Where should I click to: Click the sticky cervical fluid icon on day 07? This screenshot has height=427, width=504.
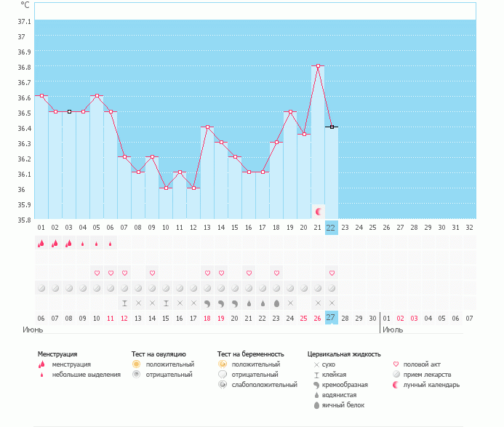tap(124, 303)
